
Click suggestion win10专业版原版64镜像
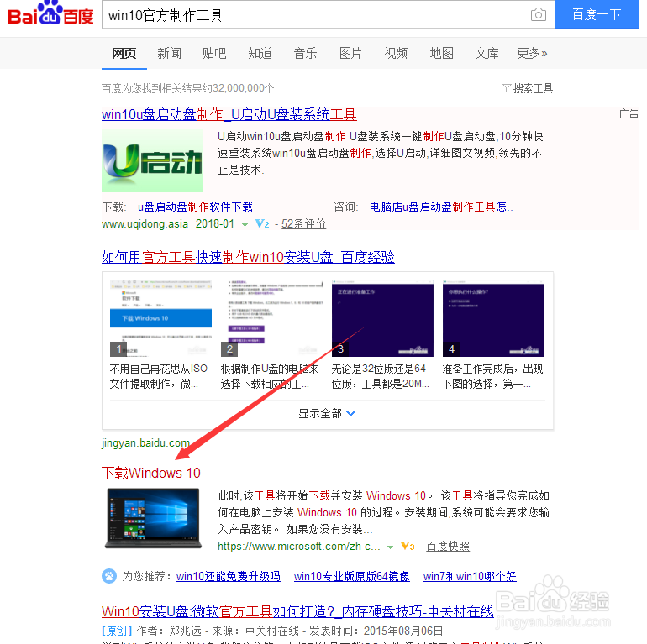pos(351,576)
